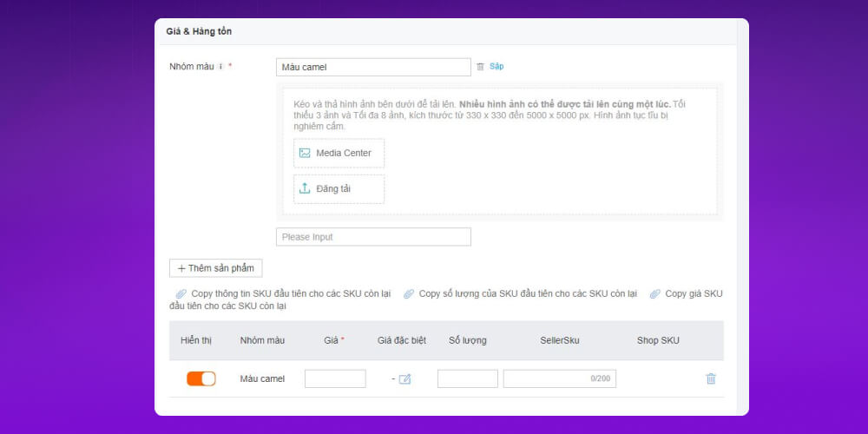Delete the Màu camel color group via top trash icon

480,67
